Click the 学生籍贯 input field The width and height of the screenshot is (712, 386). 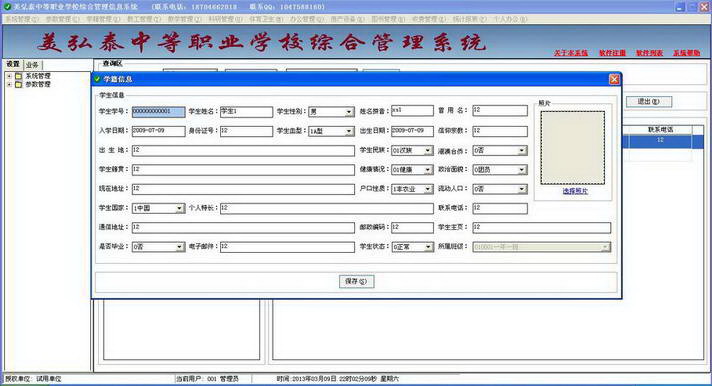[243, 170]
